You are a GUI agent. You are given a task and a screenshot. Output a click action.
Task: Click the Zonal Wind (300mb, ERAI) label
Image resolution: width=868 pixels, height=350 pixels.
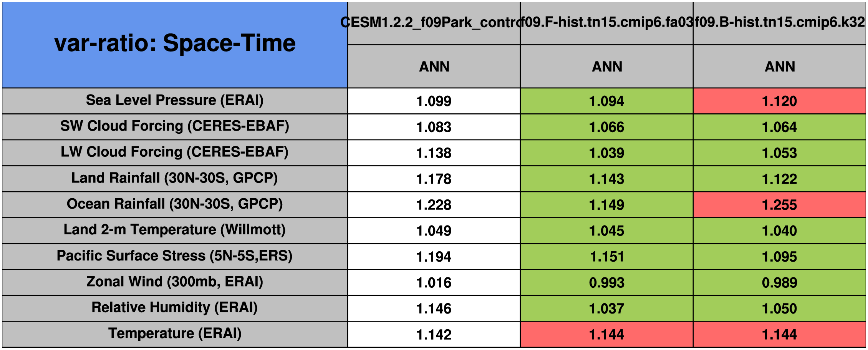point(175,282)
